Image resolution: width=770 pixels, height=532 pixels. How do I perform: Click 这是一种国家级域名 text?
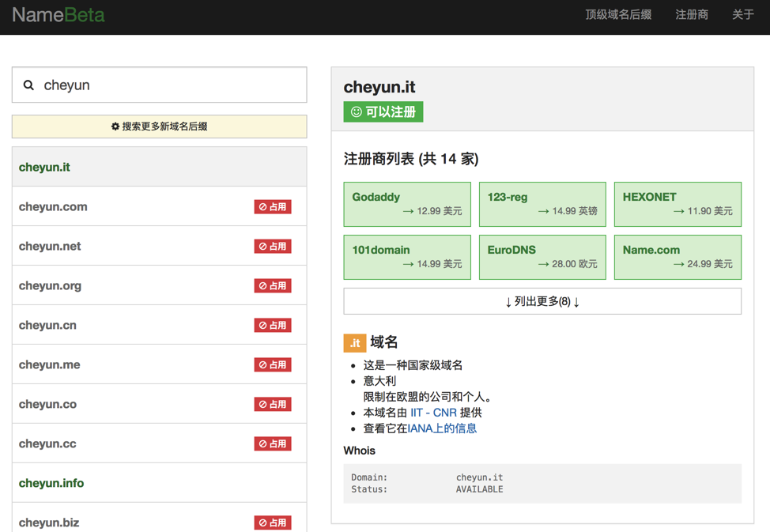[413, 365]
